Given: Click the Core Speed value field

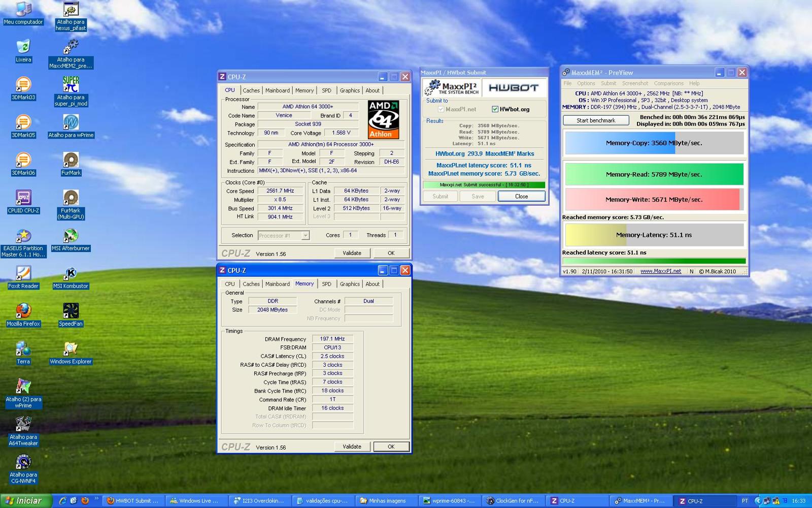Looking at the screenshot, I should [280, 191].
